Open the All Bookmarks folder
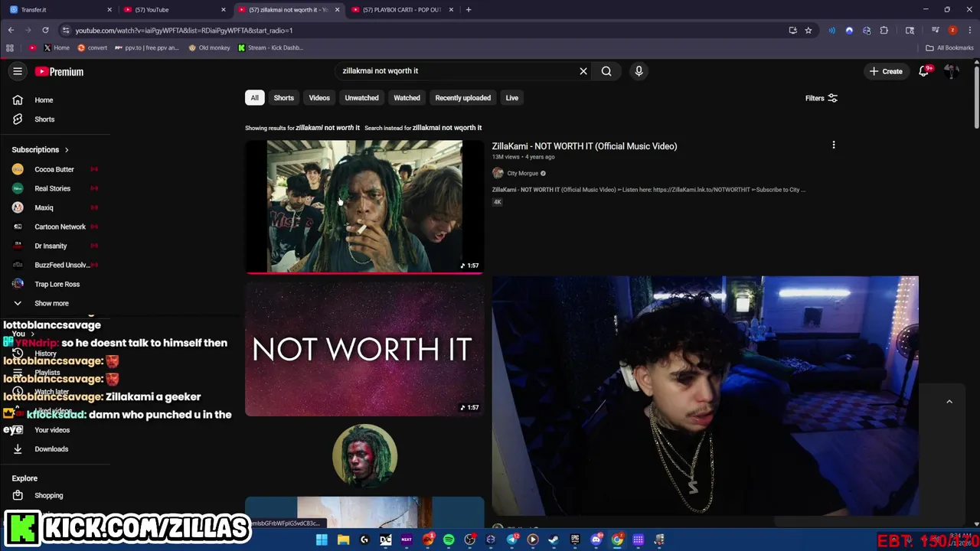980x551 pixels. (x=949, y=47)
